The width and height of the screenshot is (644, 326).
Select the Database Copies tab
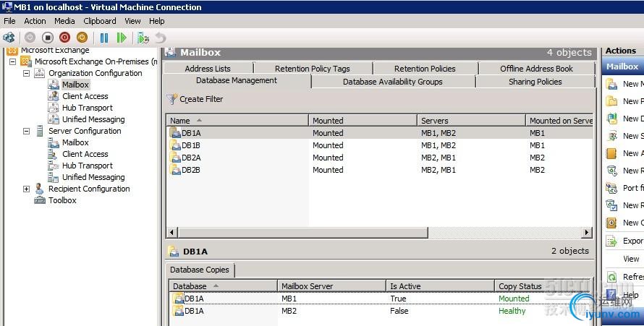[x=200, y=270]
